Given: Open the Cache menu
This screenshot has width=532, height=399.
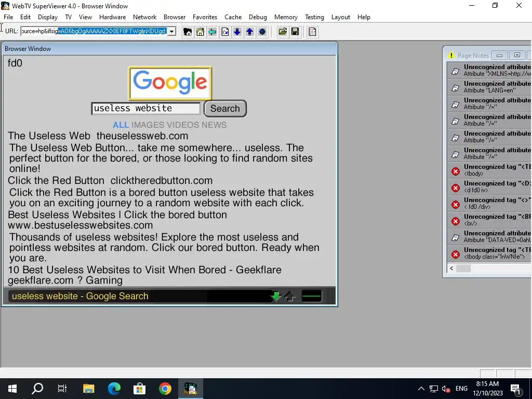Looking at the screenshot, I should point(233,17).
